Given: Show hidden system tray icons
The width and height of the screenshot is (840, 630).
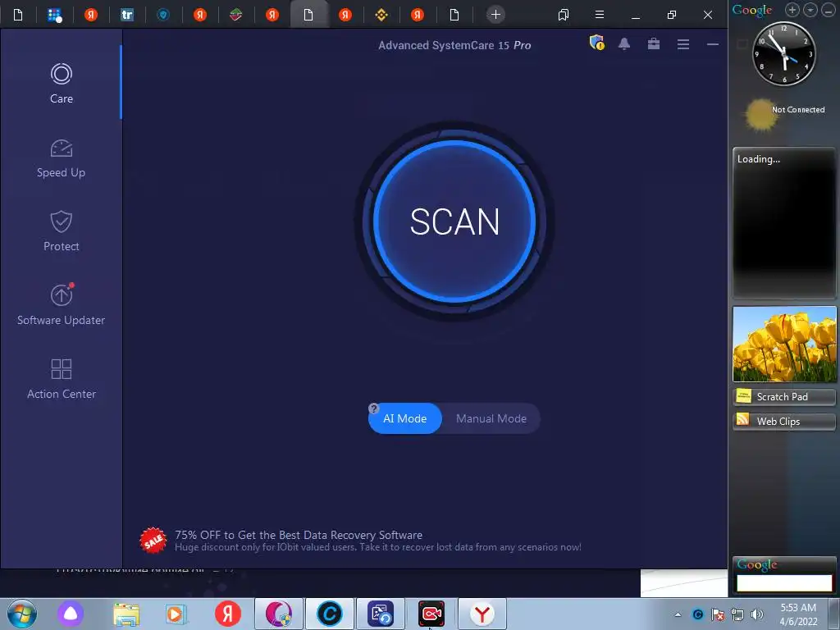Looking at the screenshot, I should [x=678, y=614].
